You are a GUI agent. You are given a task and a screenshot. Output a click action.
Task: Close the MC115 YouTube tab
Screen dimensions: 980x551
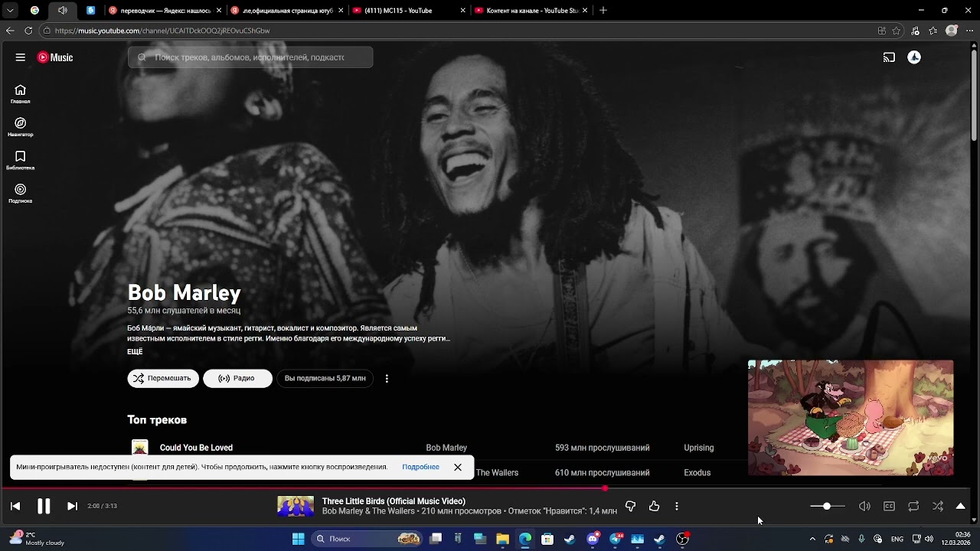point(462,11)
